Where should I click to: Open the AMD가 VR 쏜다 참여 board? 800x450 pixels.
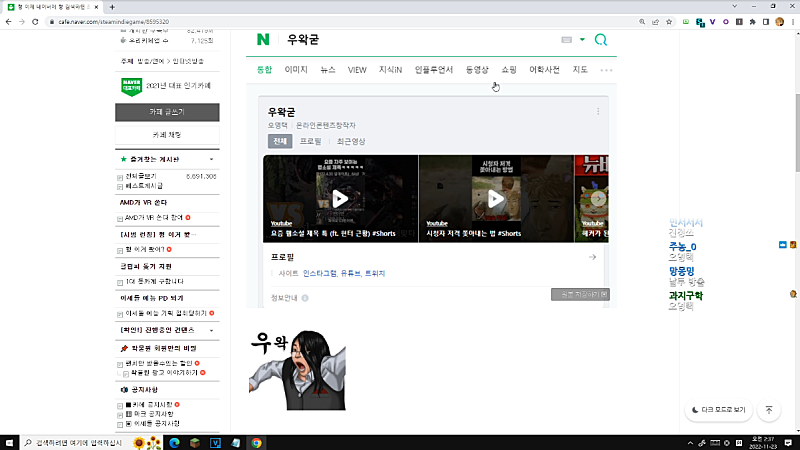(154, 218)
